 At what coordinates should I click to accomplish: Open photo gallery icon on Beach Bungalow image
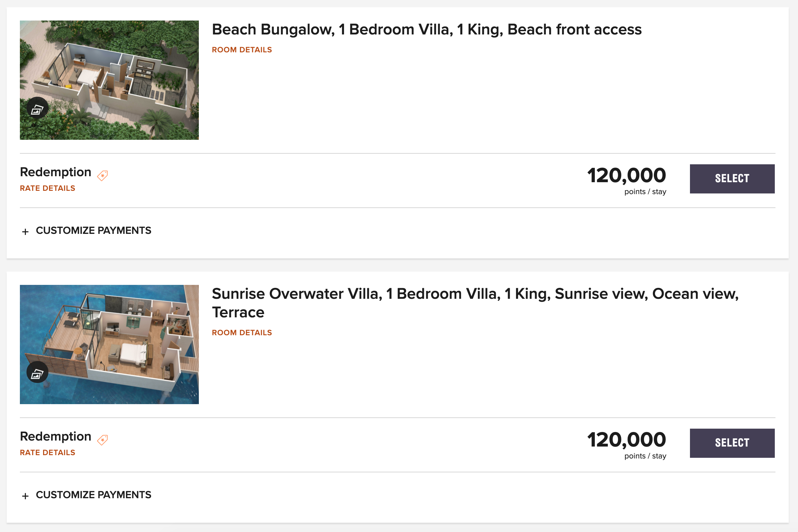37,108
